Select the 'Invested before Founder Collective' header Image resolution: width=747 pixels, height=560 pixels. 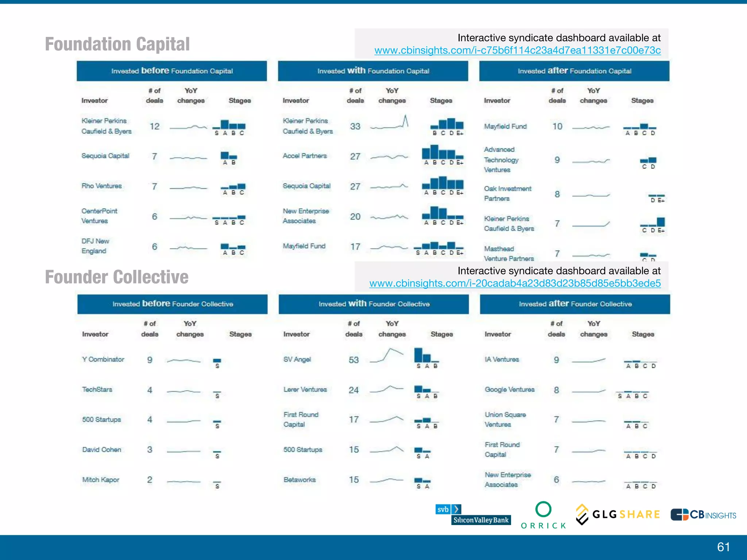coord(173,304)
